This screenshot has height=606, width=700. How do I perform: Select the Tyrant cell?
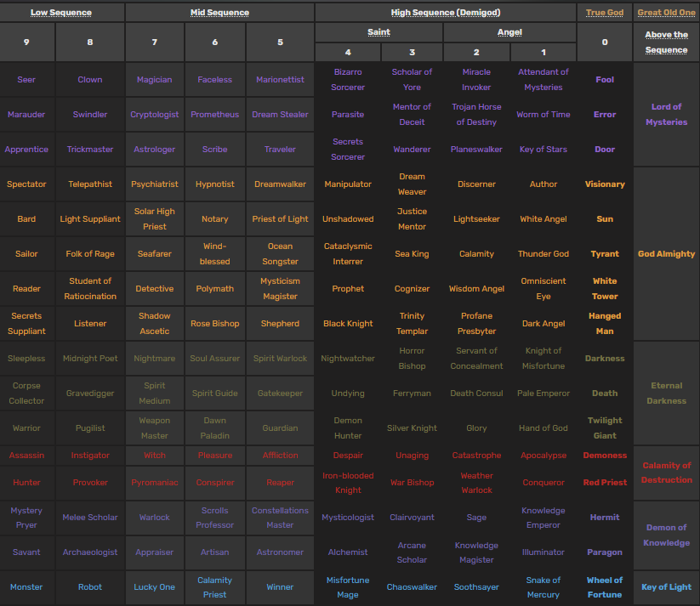[605, 253]
